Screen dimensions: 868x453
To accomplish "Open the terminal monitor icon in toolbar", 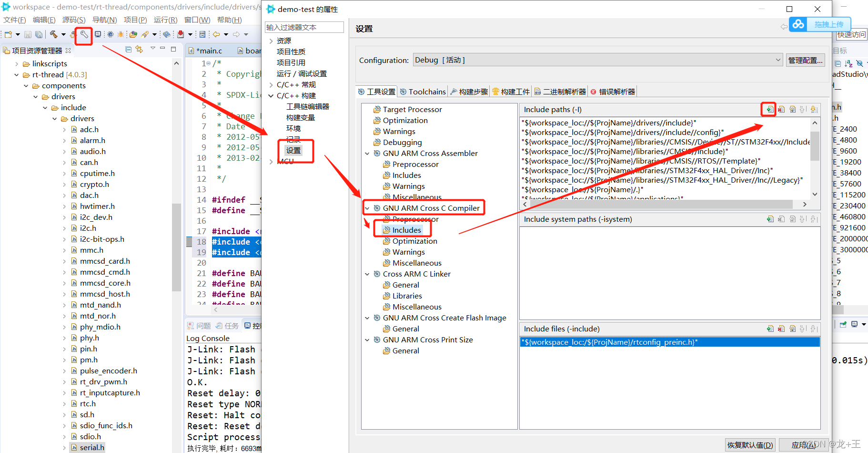I will click(98, 34).
